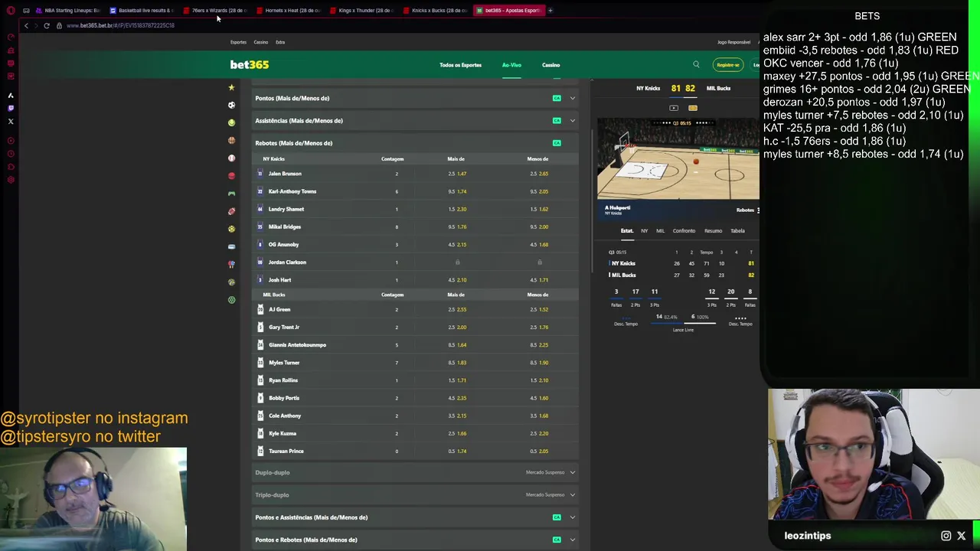
Task: Switch to the 76ers x Wizards browser tab
Action: 215,10
